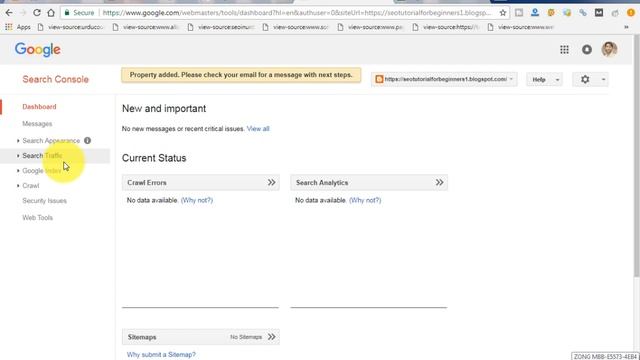Open Messages in the sidebar
Screen dimensions: 640x360
pos(37,124)
